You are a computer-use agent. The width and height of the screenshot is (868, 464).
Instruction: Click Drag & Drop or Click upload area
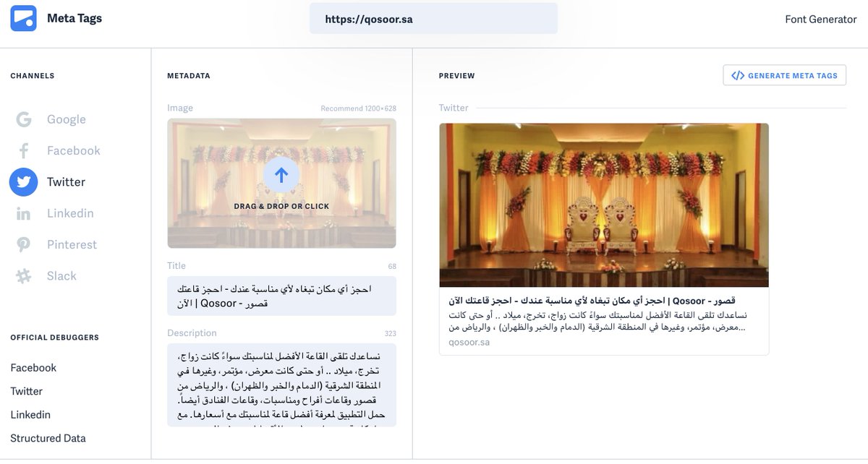click(281, 184)
